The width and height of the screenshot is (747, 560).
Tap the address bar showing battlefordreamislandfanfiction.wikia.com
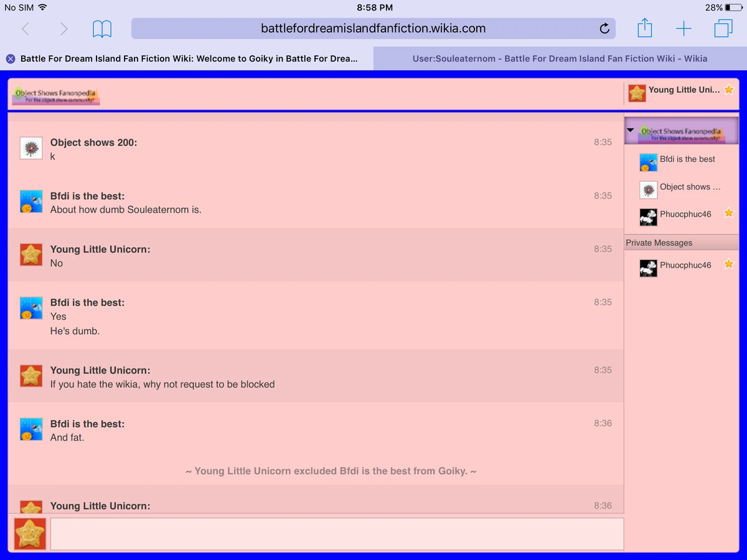coord(373,28)
